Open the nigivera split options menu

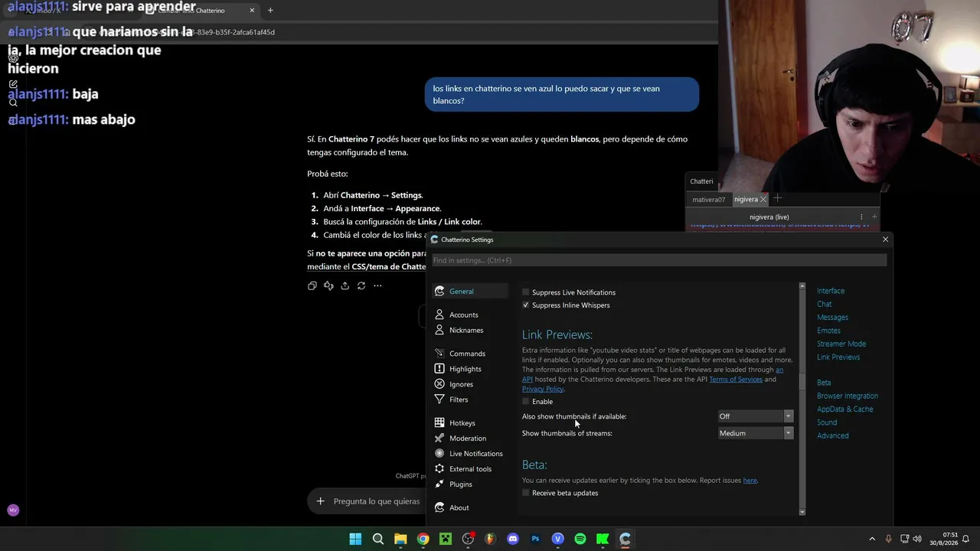coord(861,217)
